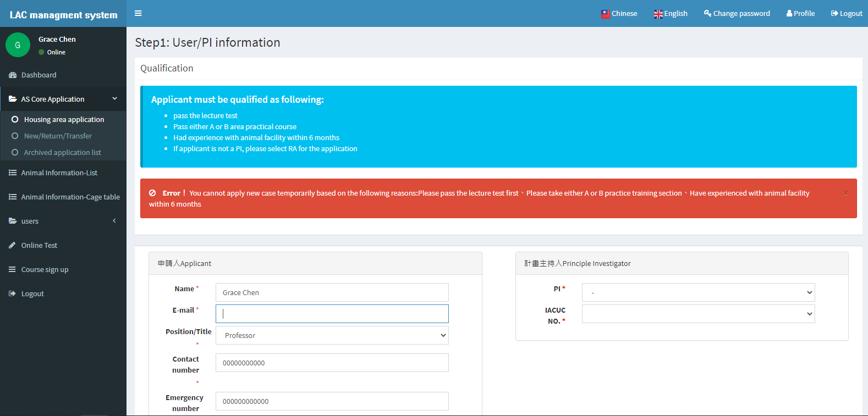Click the E-mail input field
The width and height of the screenshot is (868, 416).
[332, 314]
